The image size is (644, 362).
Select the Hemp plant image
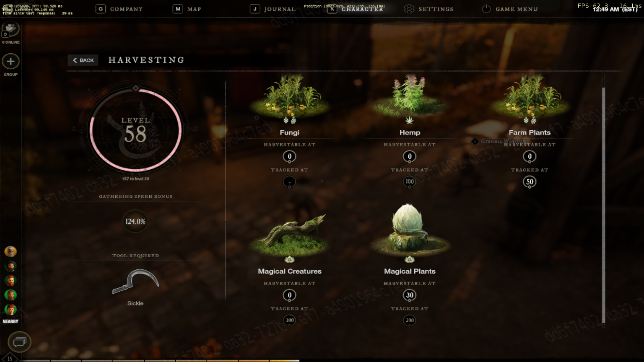(409, 95)
